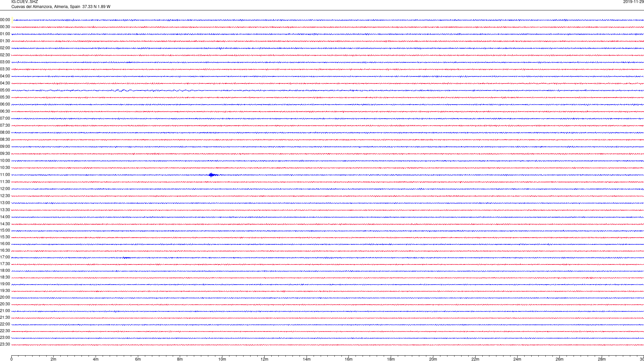Select the 10:30 trace time label
This screenshot has height=362, width=644.
(x=5, y=168)
